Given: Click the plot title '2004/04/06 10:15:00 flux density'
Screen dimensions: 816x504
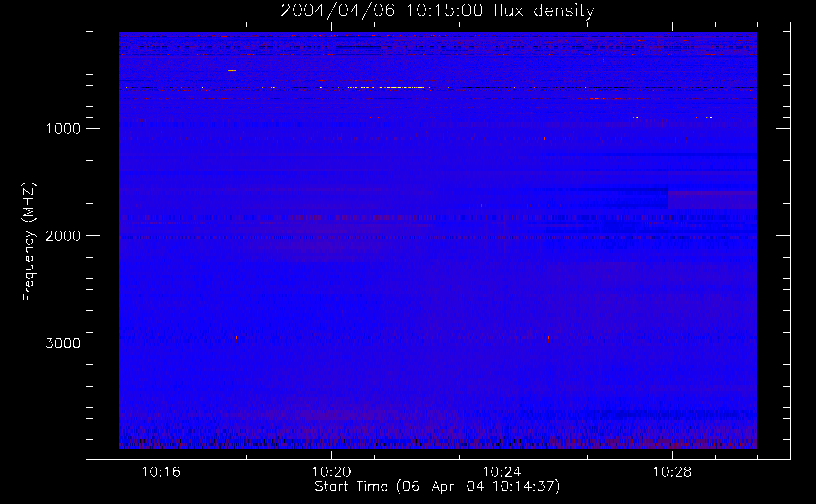Looking at the screenshot, I should (x=437, y=10).
